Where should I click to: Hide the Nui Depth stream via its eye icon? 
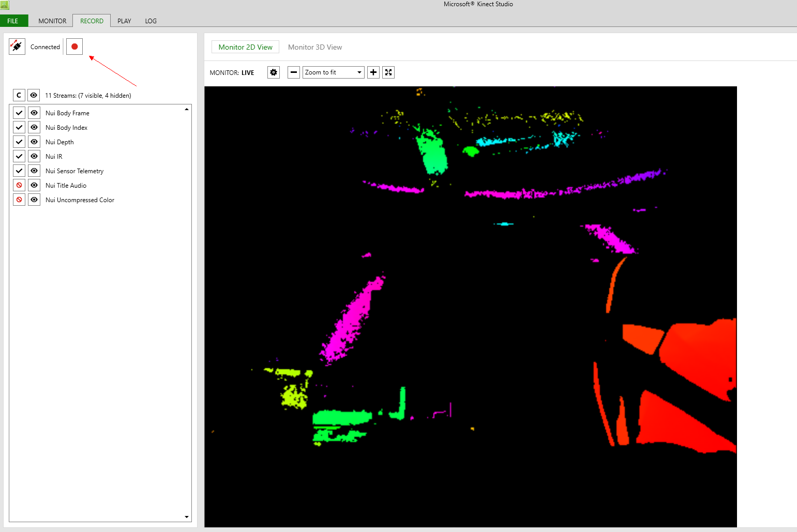(34, 142)
